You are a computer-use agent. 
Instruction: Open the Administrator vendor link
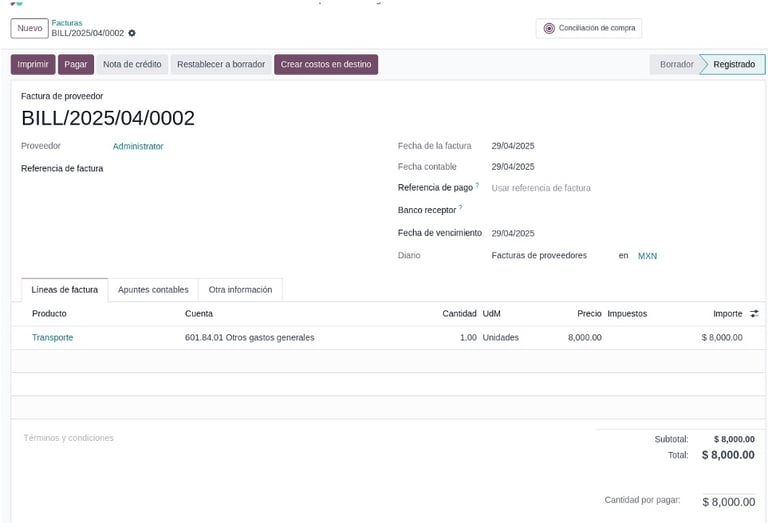[138, 146]
